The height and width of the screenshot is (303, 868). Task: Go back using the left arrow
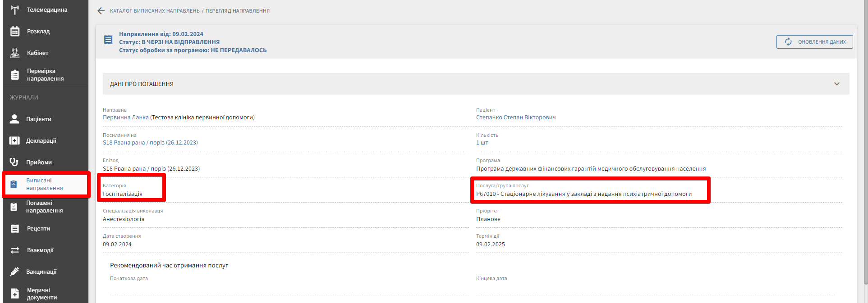pyautogui.click(x=101, y=11)
